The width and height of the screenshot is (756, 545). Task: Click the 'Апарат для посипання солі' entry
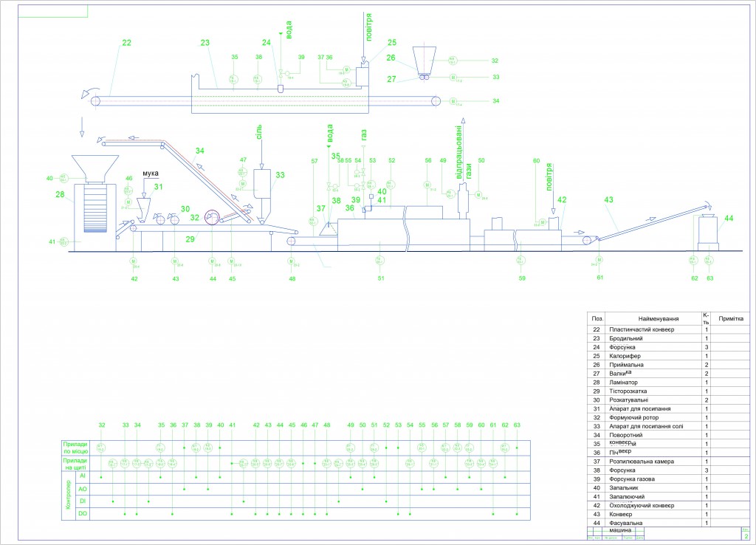point(667,426)
